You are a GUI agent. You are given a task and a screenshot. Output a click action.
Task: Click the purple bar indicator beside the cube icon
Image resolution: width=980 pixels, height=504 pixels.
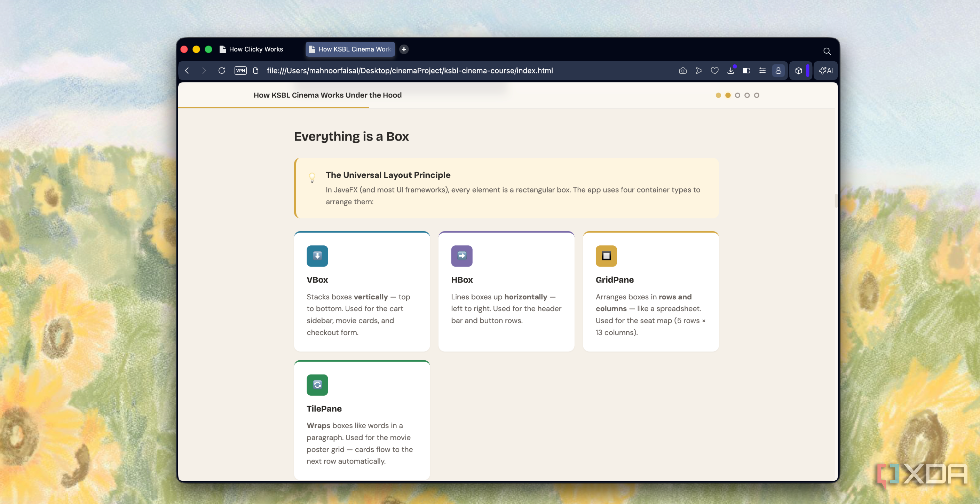[808, 70]
